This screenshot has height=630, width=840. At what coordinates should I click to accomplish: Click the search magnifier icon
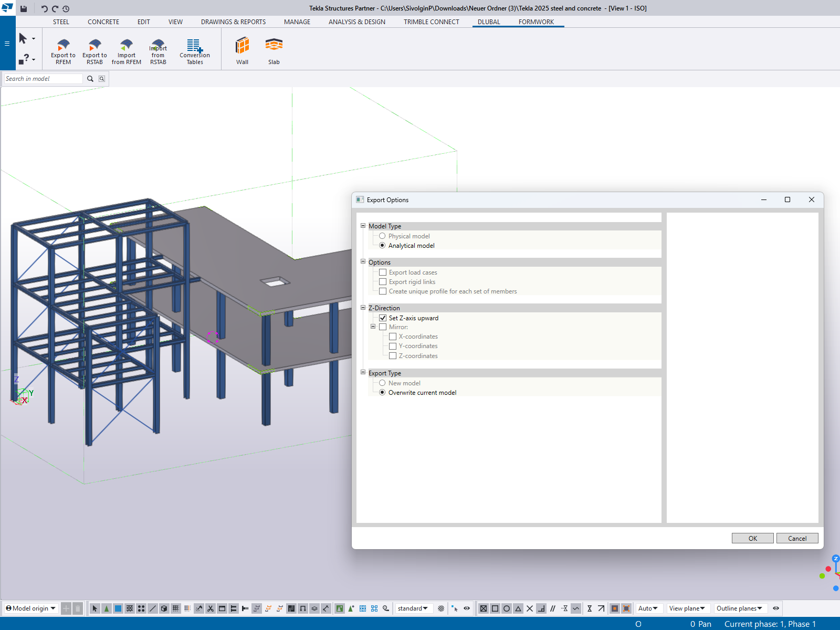(90, 79)
